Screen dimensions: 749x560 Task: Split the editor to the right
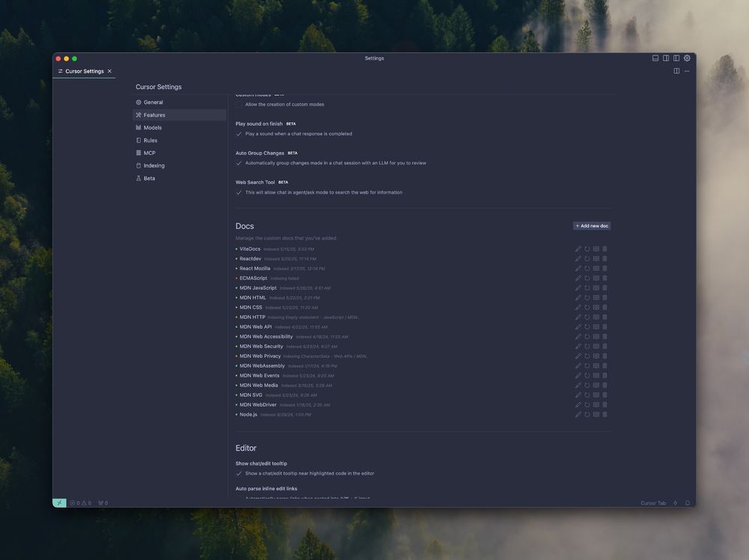(x=676, y=71)
